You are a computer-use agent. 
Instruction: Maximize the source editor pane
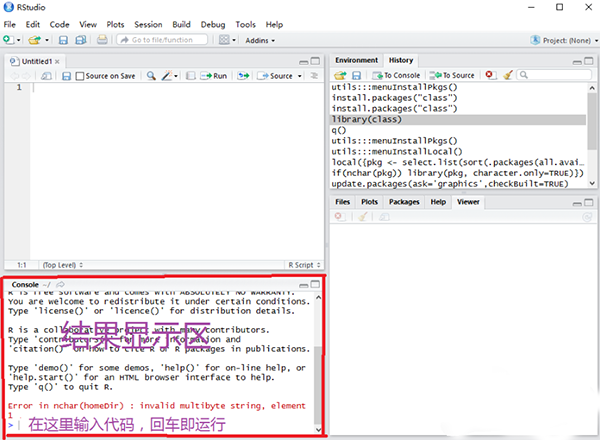[315, 61]
